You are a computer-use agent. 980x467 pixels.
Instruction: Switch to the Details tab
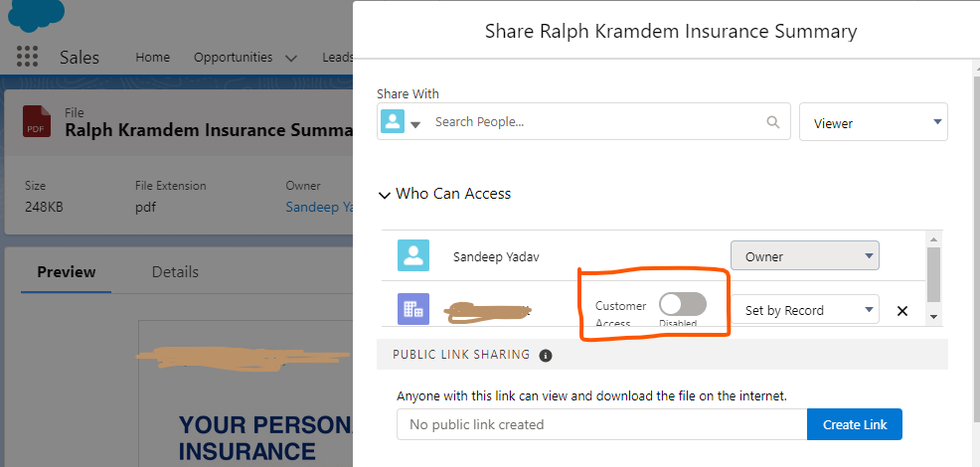[x=175, y=272]
